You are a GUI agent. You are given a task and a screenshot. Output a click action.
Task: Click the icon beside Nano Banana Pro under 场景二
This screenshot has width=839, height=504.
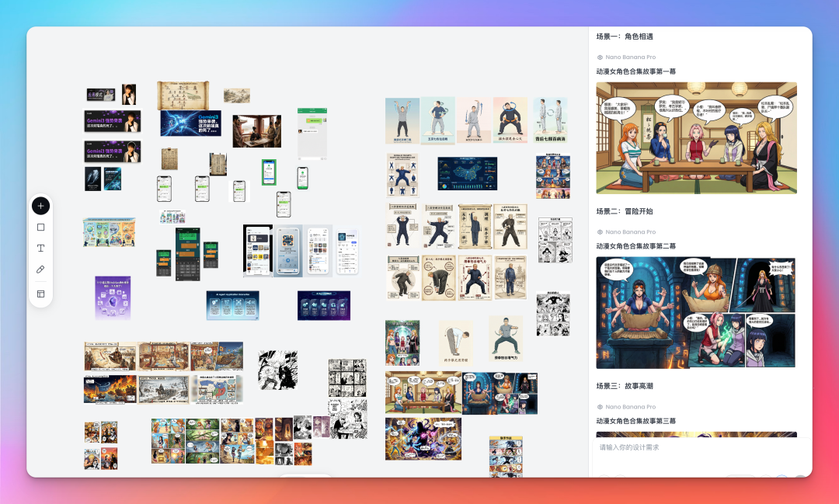(x=600, y=232)
